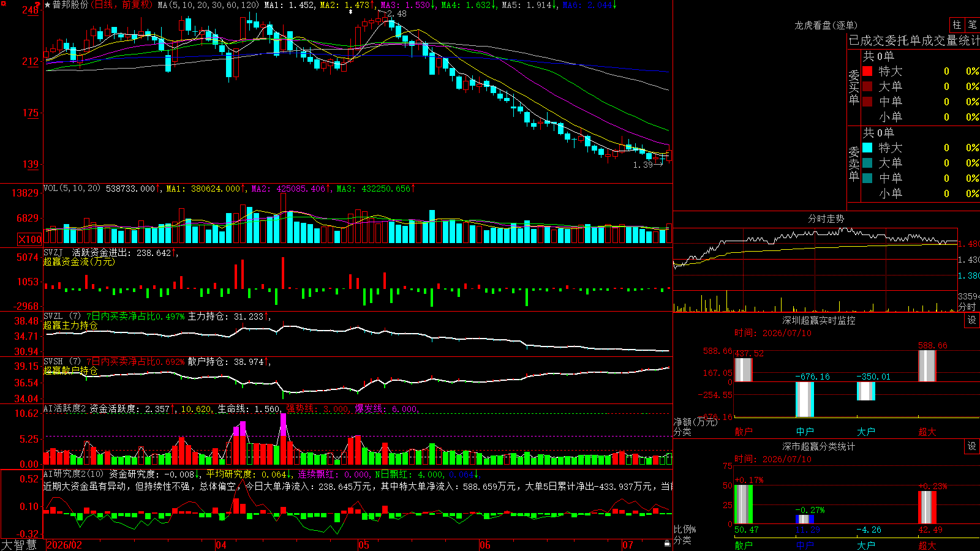Click the 时间: 2026/07/10 line in 深圳超赢实时监控
The image size is (980, 551).
tap(773, 333)
